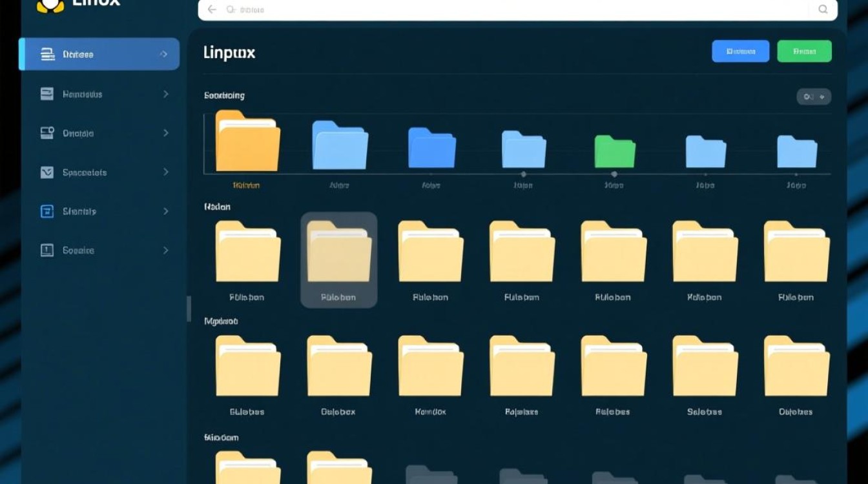Click inside the top search input field

pyautogui.click(x=452, y=10)
